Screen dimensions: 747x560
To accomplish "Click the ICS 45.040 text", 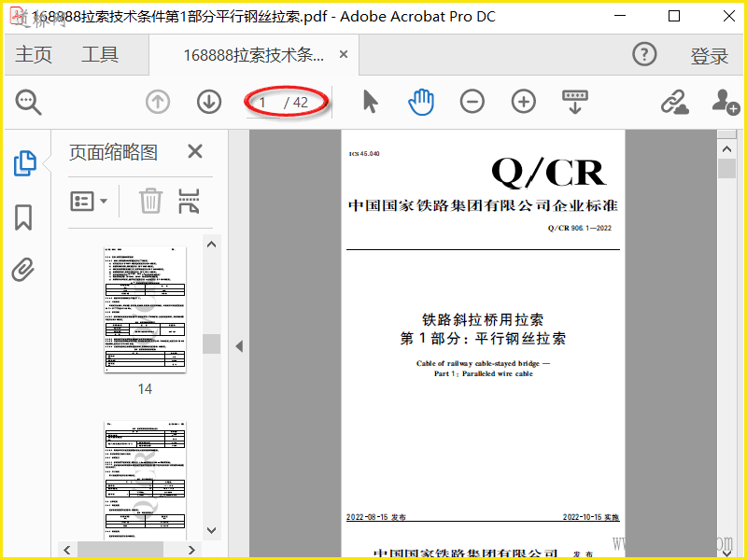I will 364,153.
